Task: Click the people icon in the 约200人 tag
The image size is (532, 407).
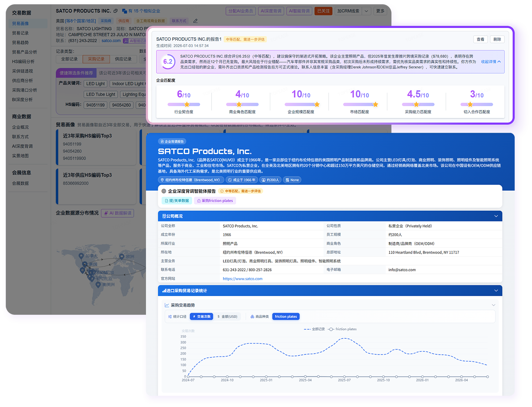Action: 264,180
